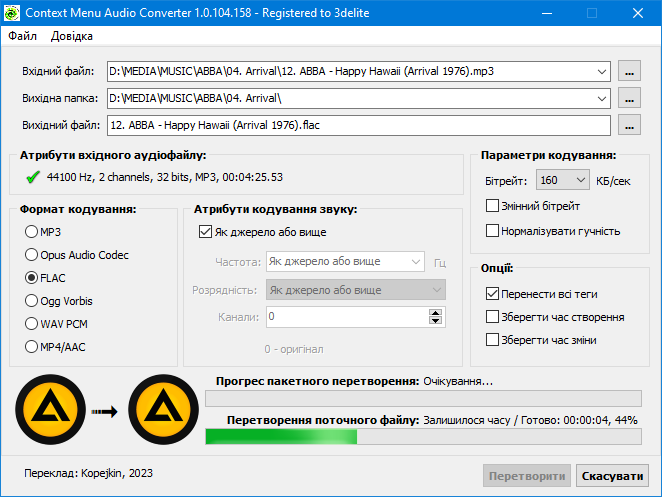The width and height of the screenshot is (662, 497).
Task: Click the 'КБ/сек' unit label
Action: click(x=613, y=181)
